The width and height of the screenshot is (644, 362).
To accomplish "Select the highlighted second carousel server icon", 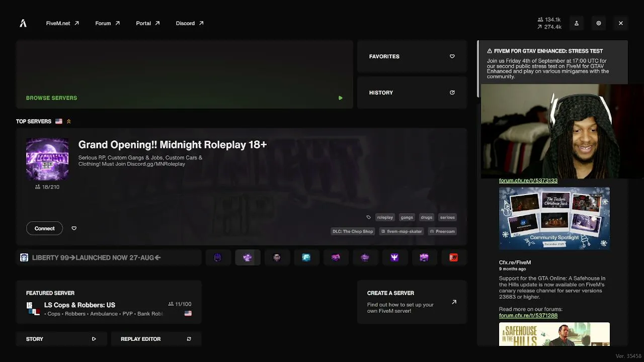I will (x=247, y=257).
